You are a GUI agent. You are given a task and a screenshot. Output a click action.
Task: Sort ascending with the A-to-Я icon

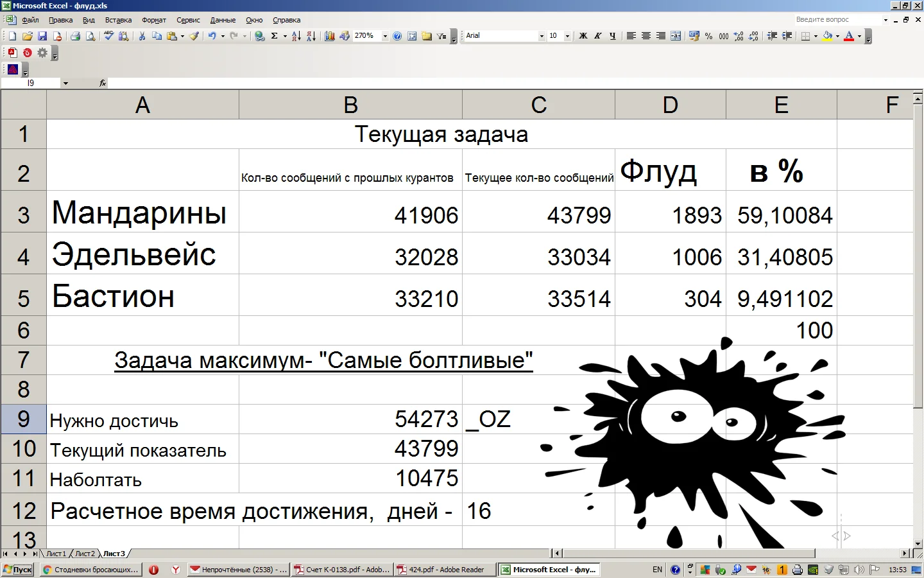pos(296,36)
